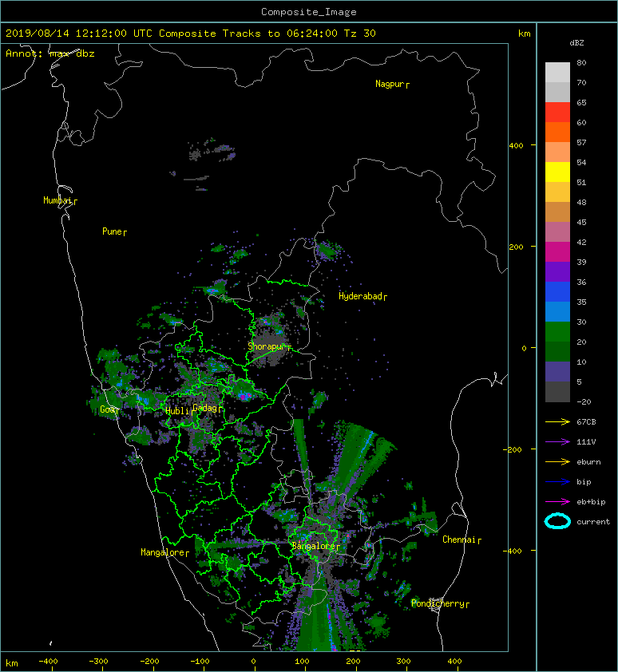Select the 300 tick label on x-axis
The image size is (618, 672).
click(x=403, y=662)
